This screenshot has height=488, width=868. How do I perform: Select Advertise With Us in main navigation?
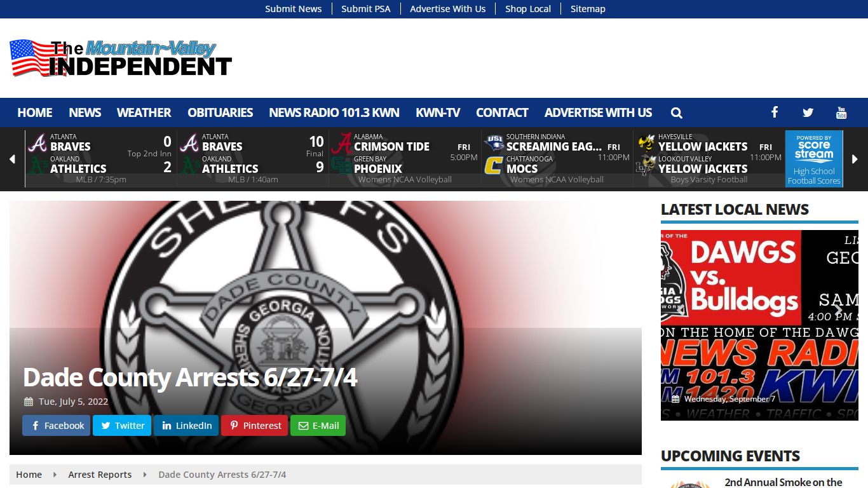click(599, 112)
